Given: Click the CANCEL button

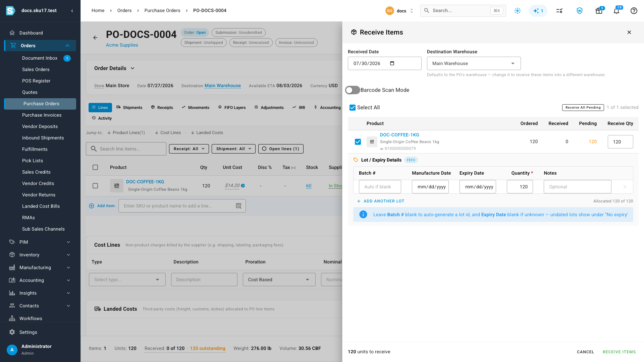Looking at the screenshot, I should point(585,352).
